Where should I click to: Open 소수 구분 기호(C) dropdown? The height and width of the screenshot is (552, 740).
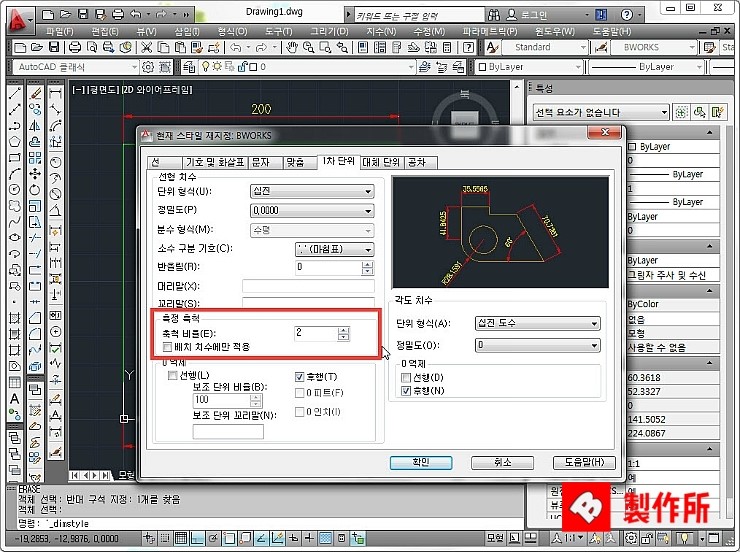pos(335,249)
